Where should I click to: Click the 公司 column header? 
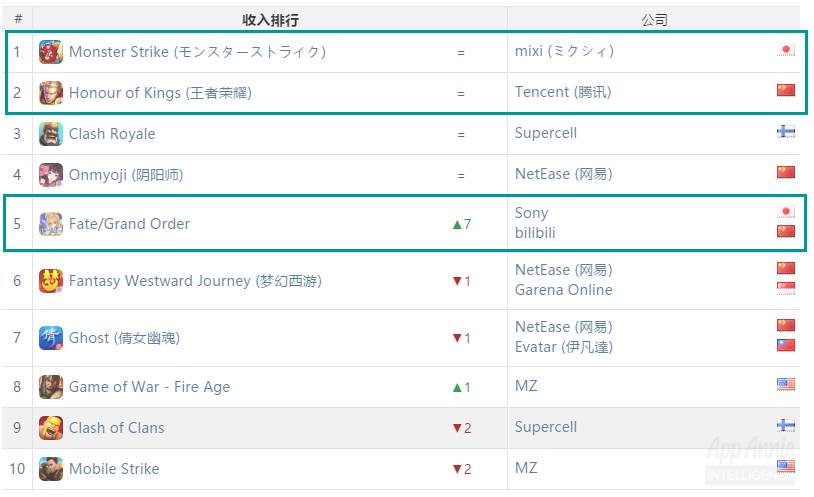(x=654, y=20)
